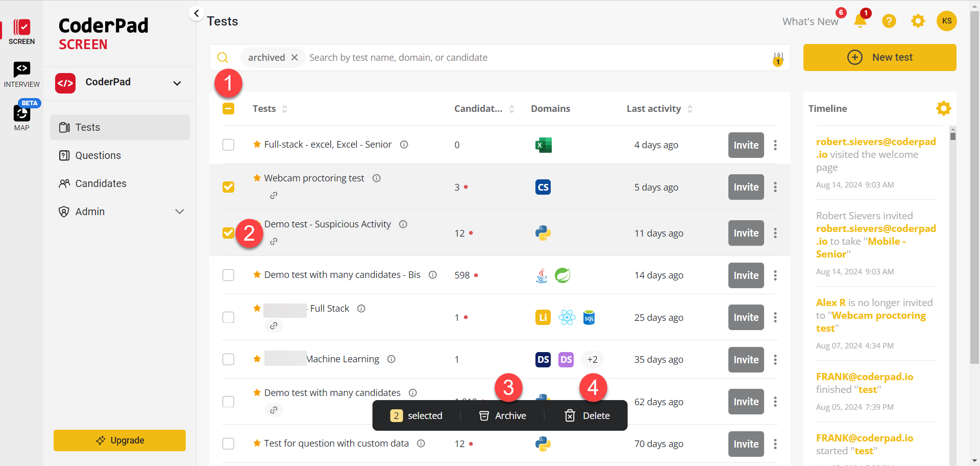
Task: Check the Full-stack - excel test checkbox
Action: pyautogui.click(x=228, y=145)
